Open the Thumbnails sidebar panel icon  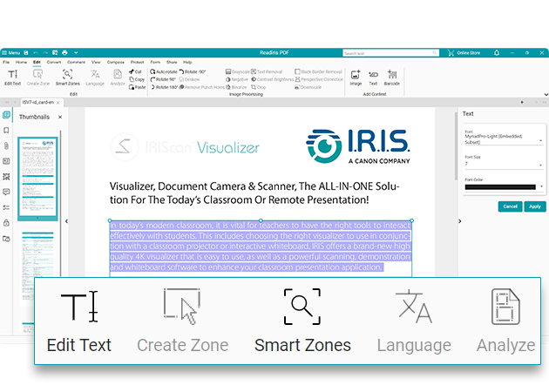(6, 115)
